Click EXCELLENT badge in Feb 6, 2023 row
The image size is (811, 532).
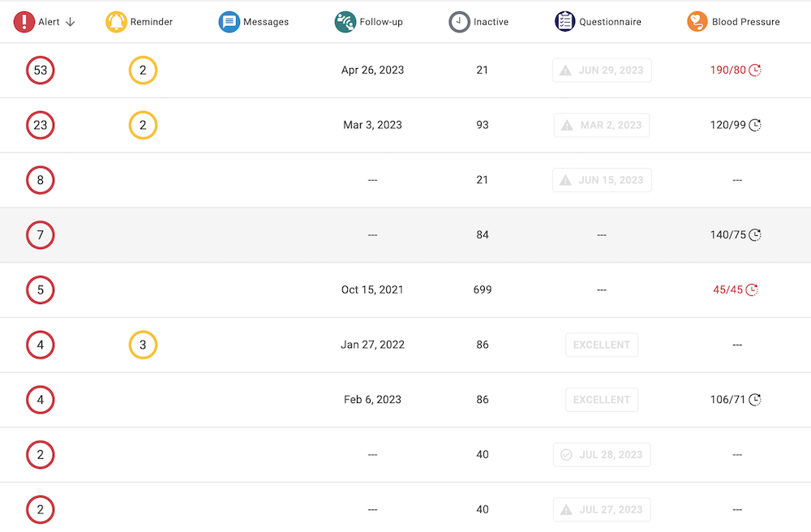pyautogui.click(x=602, y=400)
